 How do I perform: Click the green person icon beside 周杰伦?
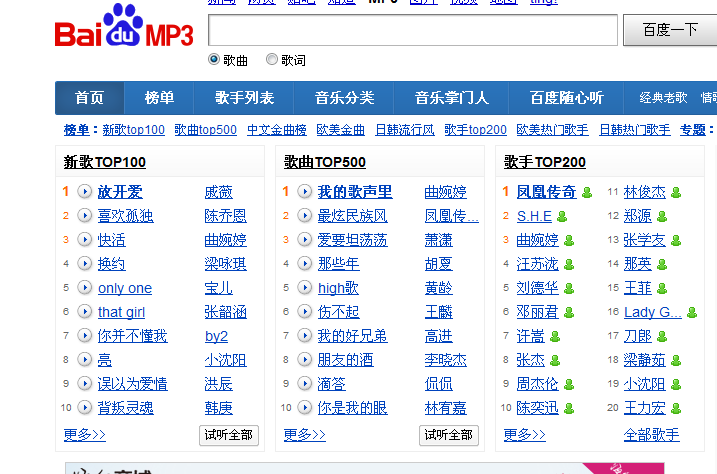click(569, 384)
